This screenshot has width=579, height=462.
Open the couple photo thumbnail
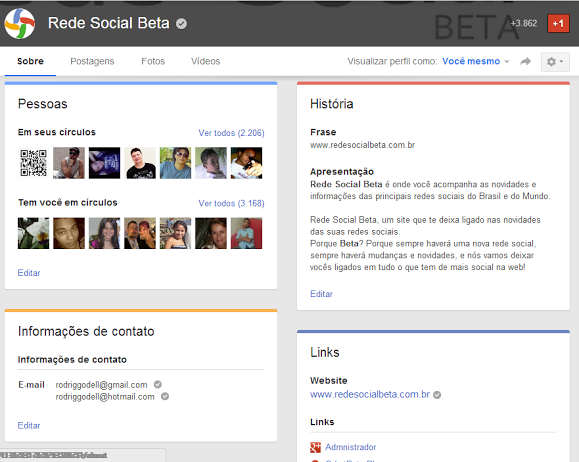pos(140,233)
